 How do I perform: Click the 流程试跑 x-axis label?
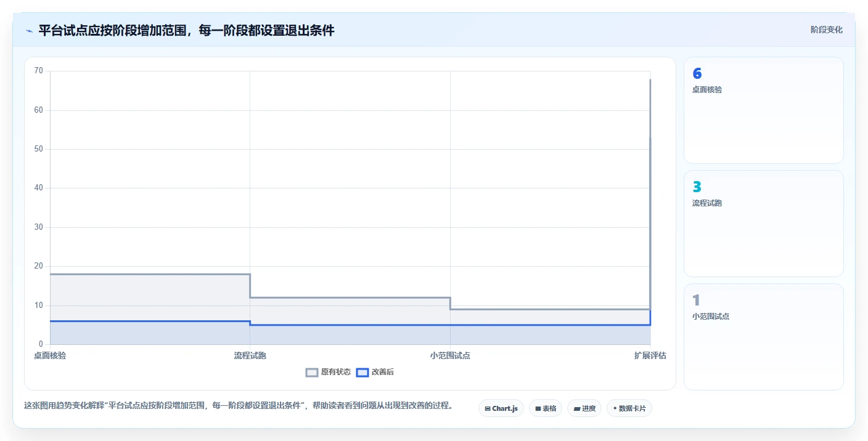click(x=250, y=355)
